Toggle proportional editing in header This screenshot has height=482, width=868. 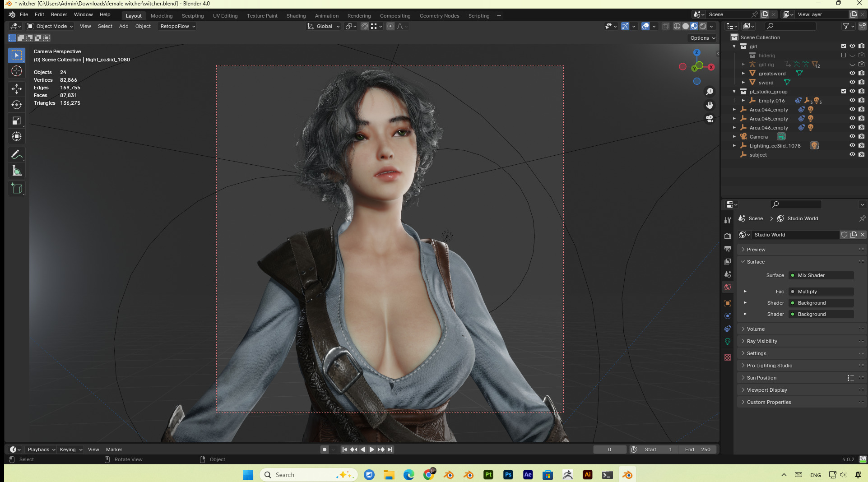pyautogui.click(x=390, y=26)
